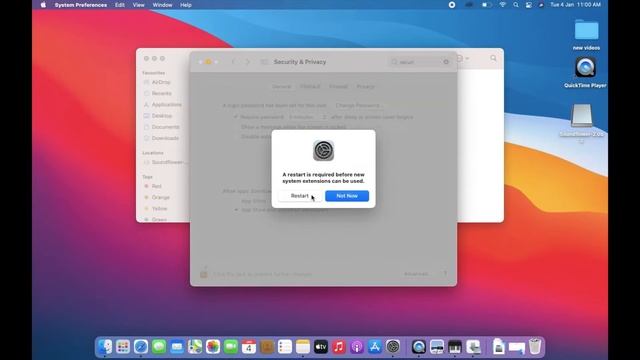Image resolution: width=640 pixels, height=360 pixels.
Task: Open Mail from the dock
Action: [177, 347]
